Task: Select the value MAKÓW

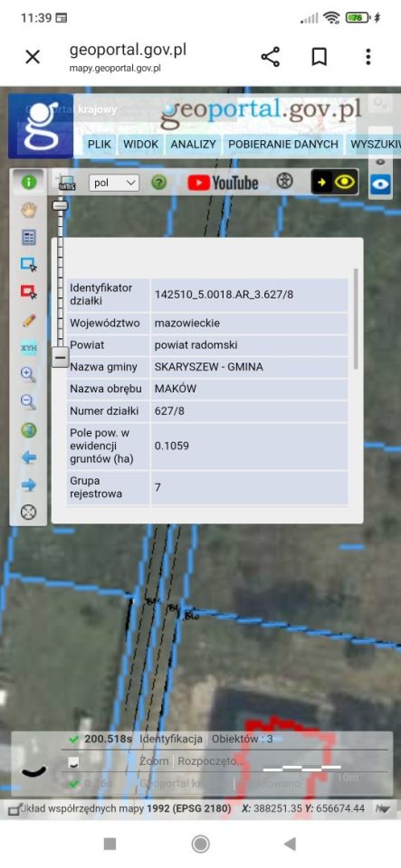Action: point(176,389)
